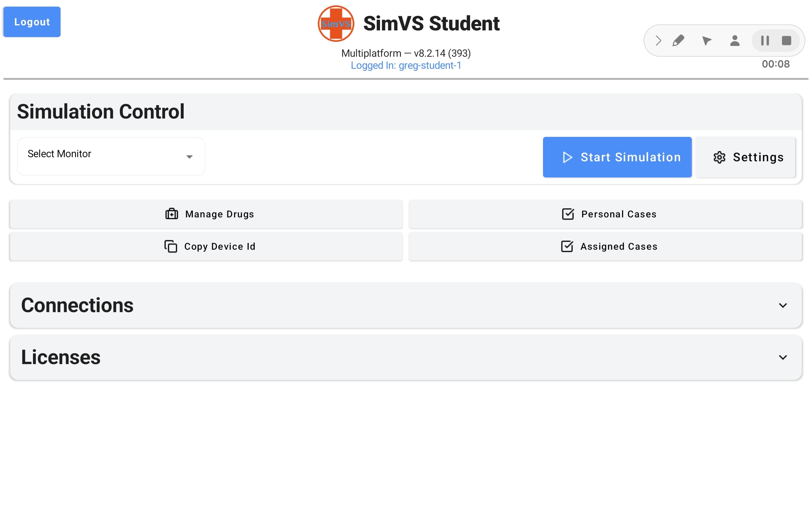This screenshot has height=507, width=812.
Task: Toggle the presenter camera icon in recording toolbar
Action: (x=735, y=41)
